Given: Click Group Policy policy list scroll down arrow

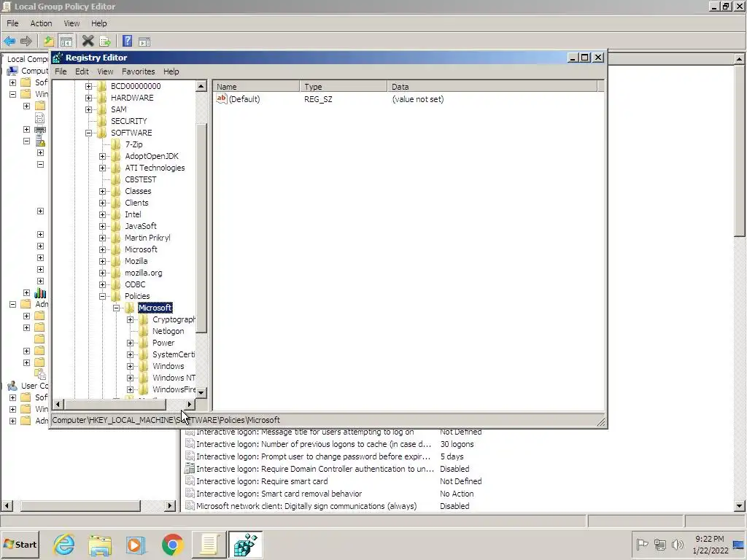Looking at the screenshot, I should [x=740, y=506].
